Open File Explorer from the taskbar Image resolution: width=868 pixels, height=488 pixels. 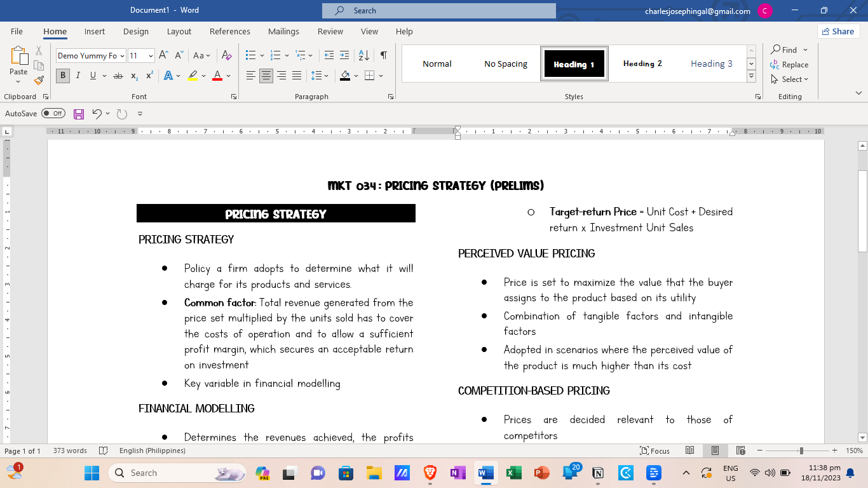pyautogui.click(x=374, y=473)
